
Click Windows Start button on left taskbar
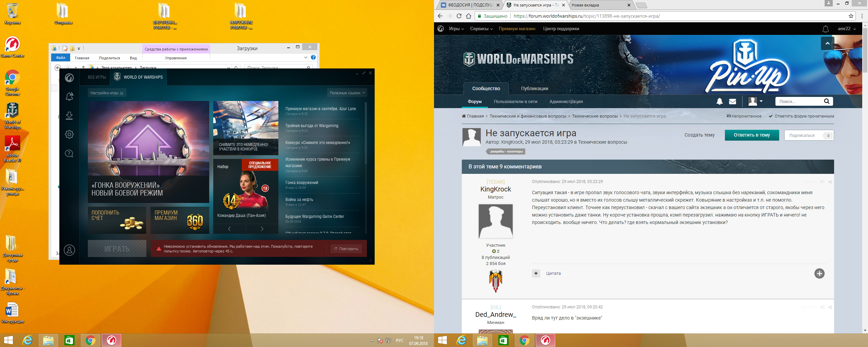point(8,340)
